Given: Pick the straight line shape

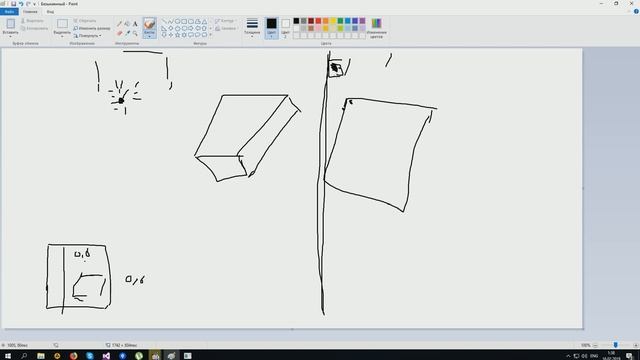Looking at the screenshot, I should coord(164,21).
